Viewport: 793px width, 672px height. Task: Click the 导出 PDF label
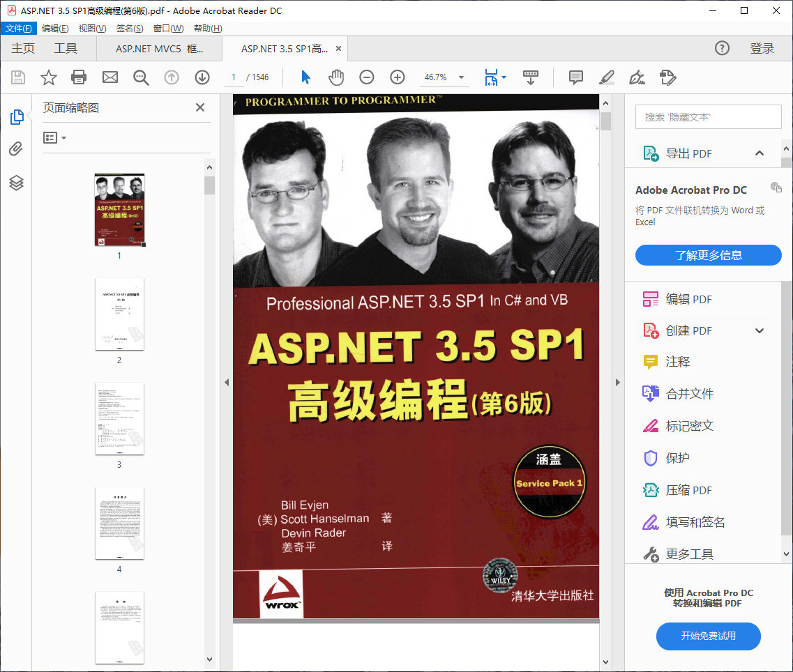point(688,154)
